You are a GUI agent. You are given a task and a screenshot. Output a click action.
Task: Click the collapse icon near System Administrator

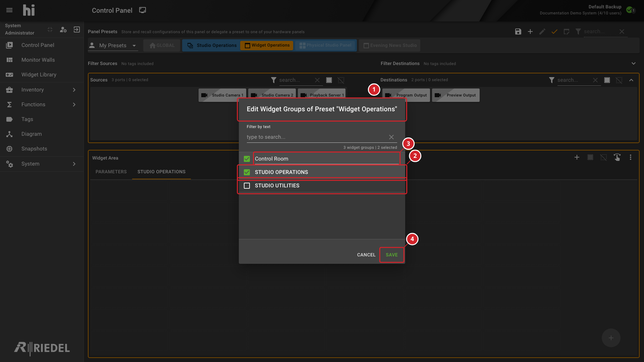click(x=50, y=29)
